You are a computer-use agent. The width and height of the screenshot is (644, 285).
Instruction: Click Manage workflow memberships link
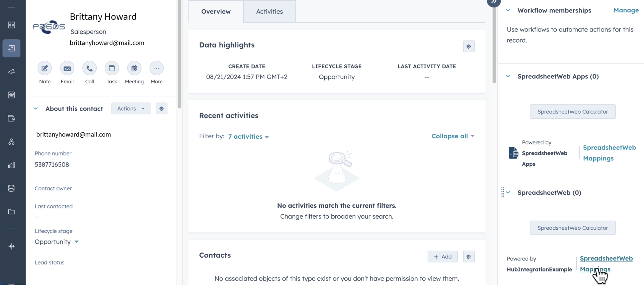click(x=626, y=10)
